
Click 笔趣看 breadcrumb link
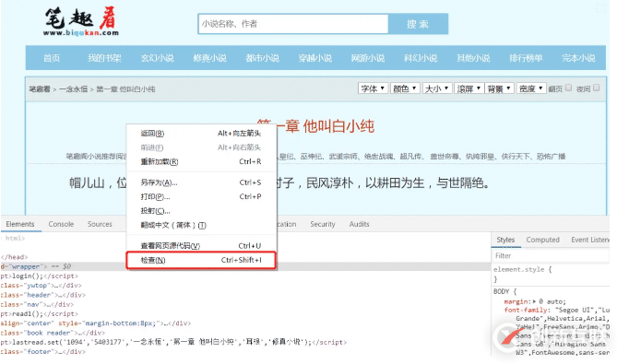[40, 89]
